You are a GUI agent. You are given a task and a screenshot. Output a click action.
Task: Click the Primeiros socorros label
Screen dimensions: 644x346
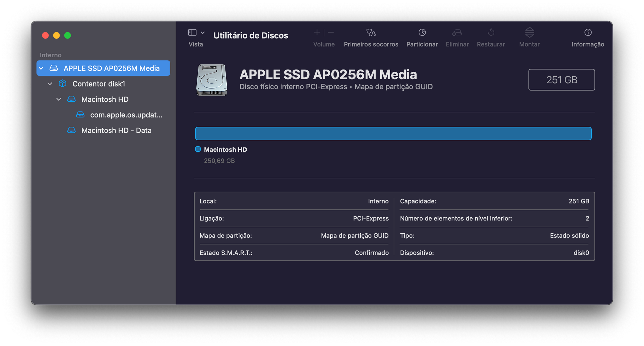tap(371, 44)
